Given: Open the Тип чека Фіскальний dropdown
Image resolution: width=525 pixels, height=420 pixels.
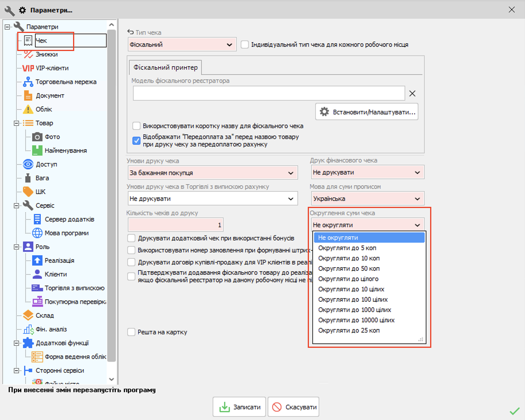Looking at the screenshot, I should tap(182, 44).
